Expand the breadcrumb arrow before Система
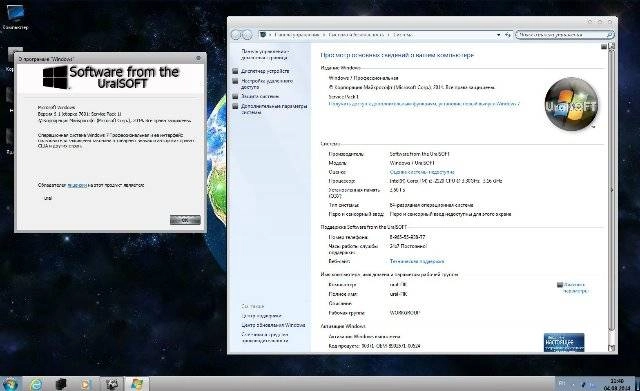Viewport: 640px width, 391px height. [389, 35]
